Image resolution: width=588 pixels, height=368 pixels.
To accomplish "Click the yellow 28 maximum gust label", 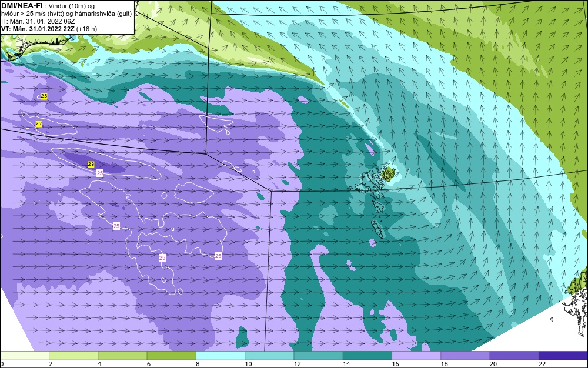I will [x=91, y=164].
